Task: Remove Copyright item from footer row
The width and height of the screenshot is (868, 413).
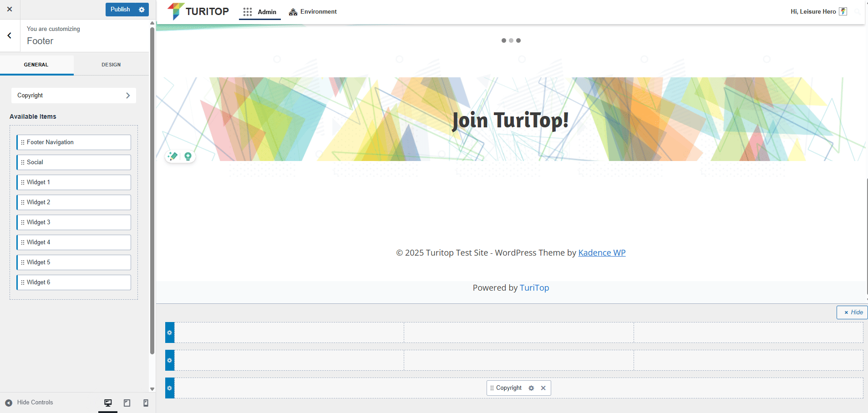Action: (543, 388)
